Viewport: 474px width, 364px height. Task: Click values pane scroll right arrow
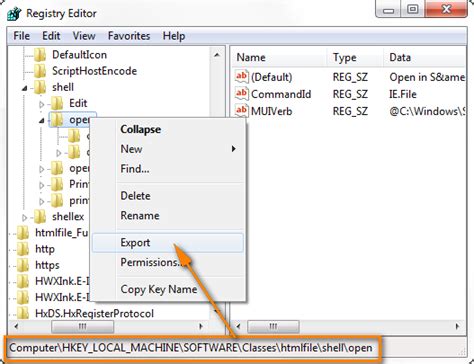click(x=457, y=326)
